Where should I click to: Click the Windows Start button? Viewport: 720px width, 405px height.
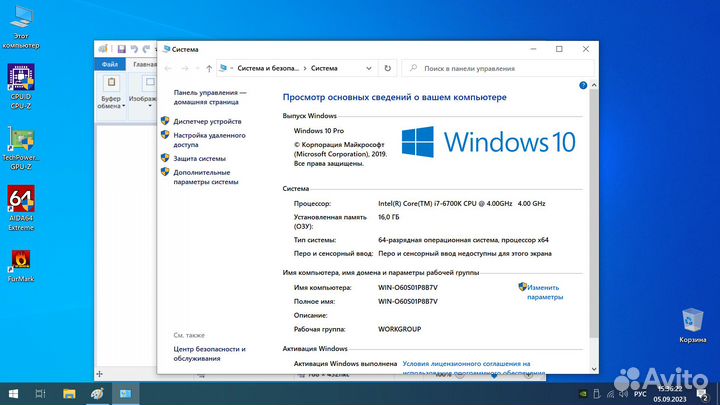tap(11, 394)
